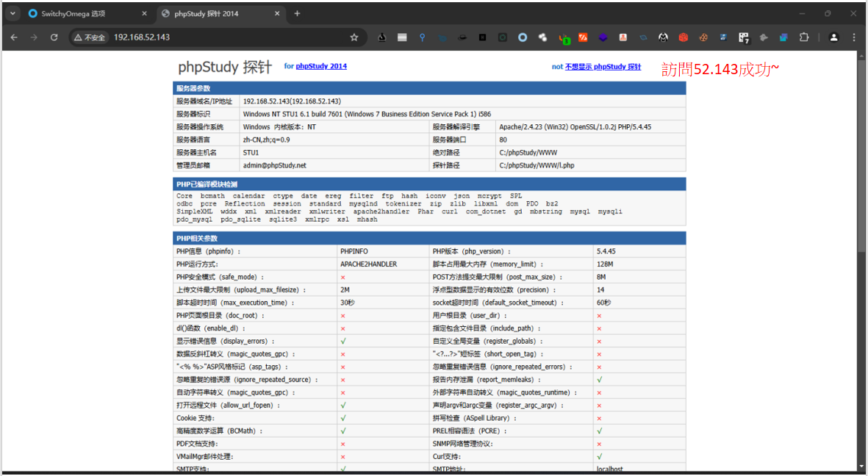Click the PHP相关参数 section header
Image resolution: width=868 pixels, height=476 pixels.
pyautogui.click(x=429, y=239)
